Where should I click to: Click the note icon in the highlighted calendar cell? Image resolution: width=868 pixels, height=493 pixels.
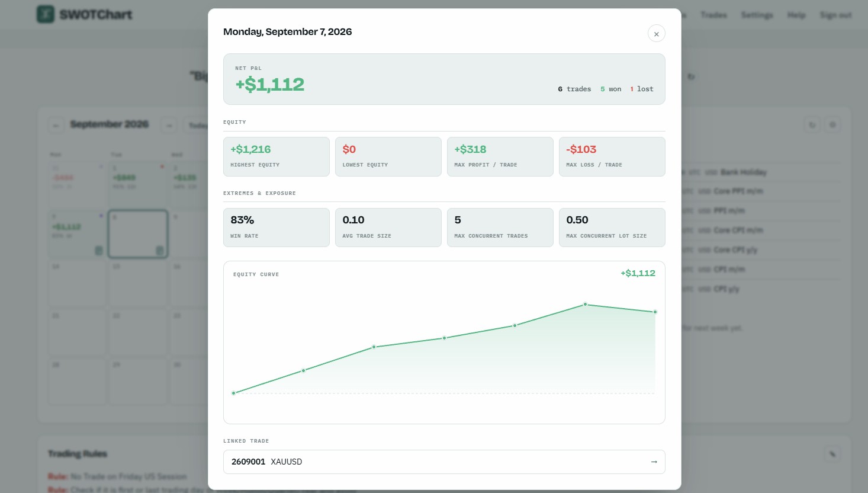point(159,251)
